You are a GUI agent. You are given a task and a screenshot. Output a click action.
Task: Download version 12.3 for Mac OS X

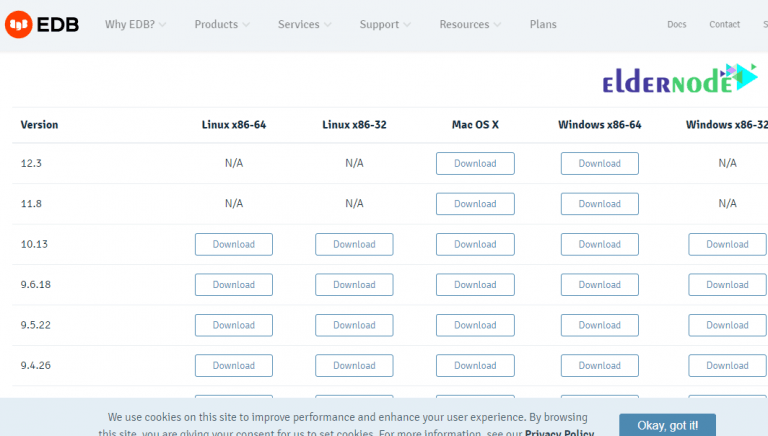tap(475, 163)
